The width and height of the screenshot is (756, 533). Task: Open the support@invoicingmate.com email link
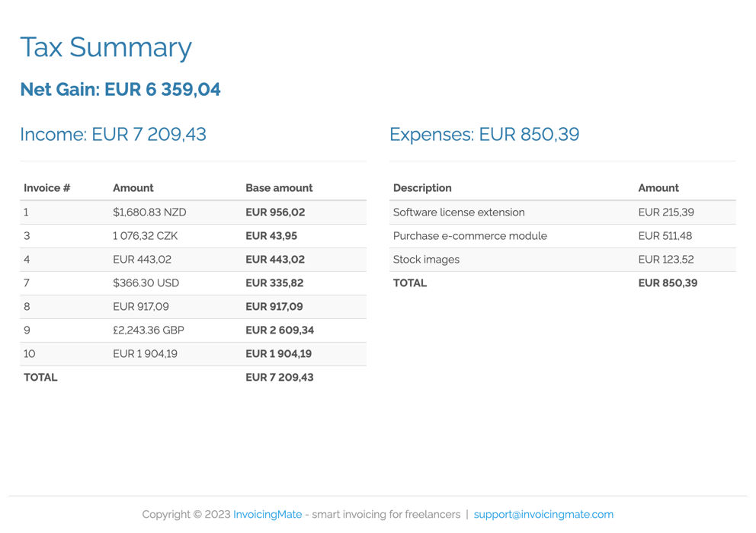click(x=544, y=514)
